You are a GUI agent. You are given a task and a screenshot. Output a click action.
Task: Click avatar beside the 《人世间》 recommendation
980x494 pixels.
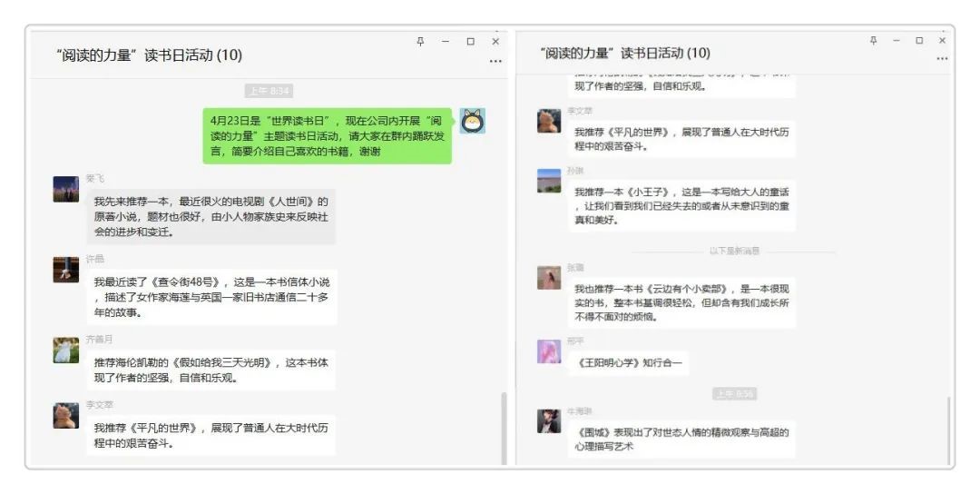pos(65,190)
